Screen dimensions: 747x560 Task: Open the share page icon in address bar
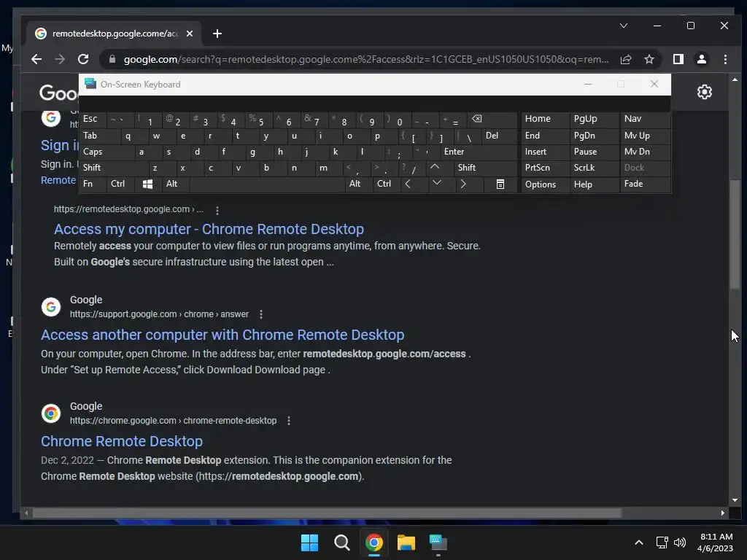point(625,59)
